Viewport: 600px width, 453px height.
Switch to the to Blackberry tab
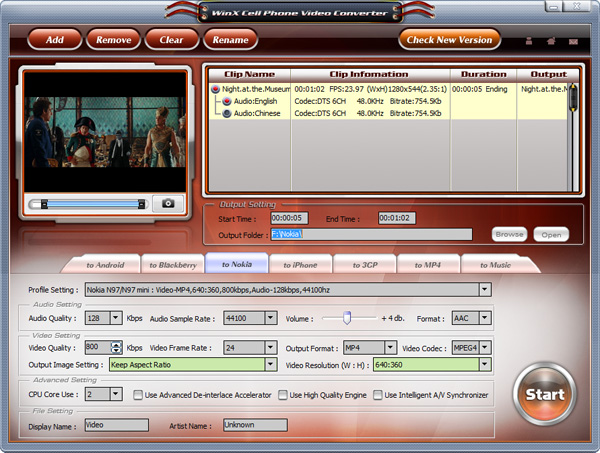coord(173,265)
